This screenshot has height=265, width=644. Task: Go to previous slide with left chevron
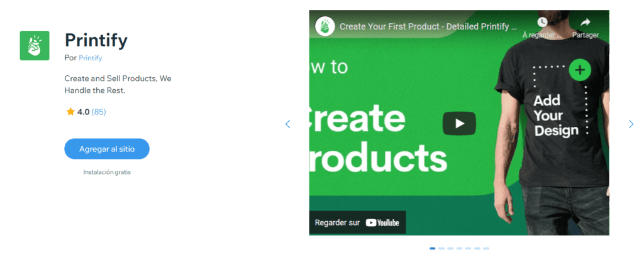click(287, 124)
